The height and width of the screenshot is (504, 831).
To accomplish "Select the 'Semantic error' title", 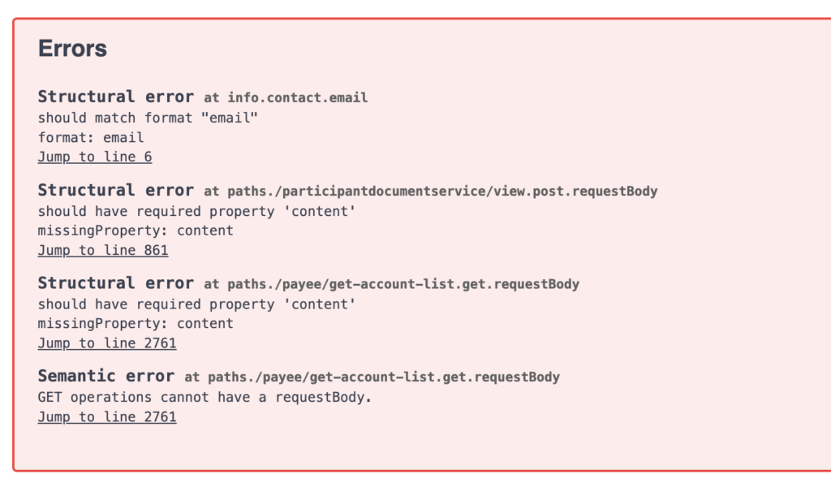I will 106,377.
